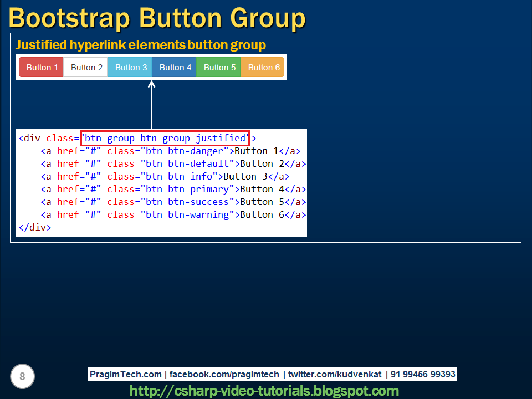Select the phone number 91 99456 99393 text
This screenshot has height=399, width=532.
click(423, 375)
